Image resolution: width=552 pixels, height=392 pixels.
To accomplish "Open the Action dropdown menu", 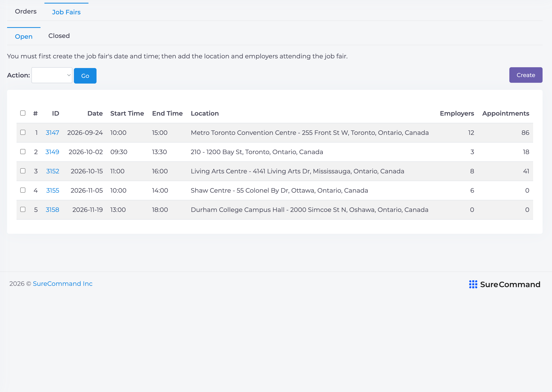I will click(52, 75).
